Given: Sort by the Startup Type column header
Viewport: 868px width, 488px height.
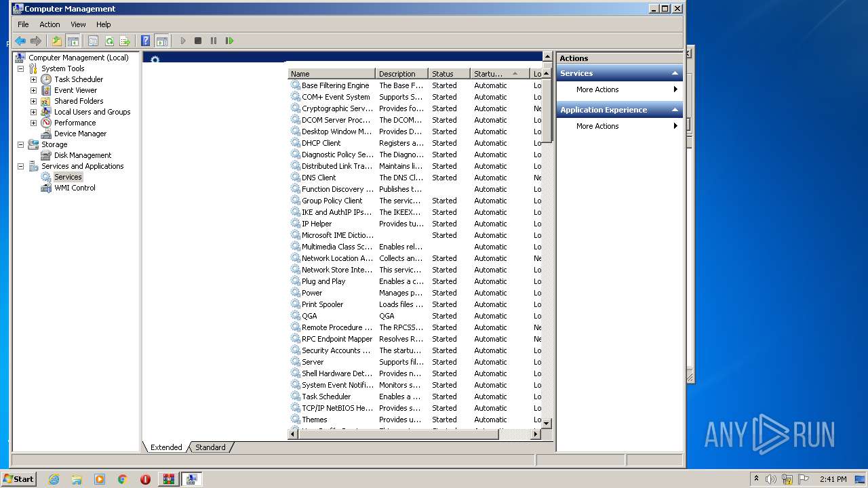Looking at the screenshot, I should click(x=500, y=74).
